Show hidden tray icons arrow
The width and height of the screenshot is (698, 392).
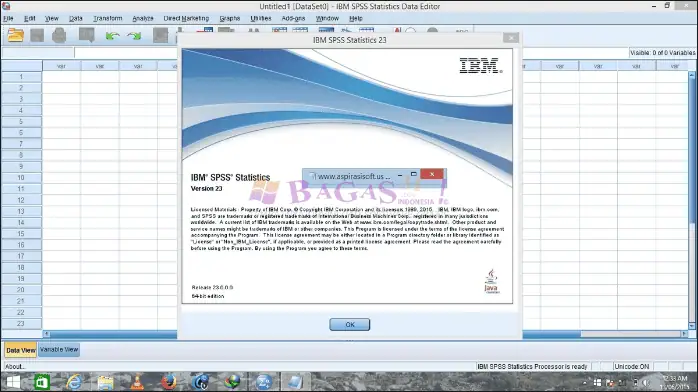point(584,383)
